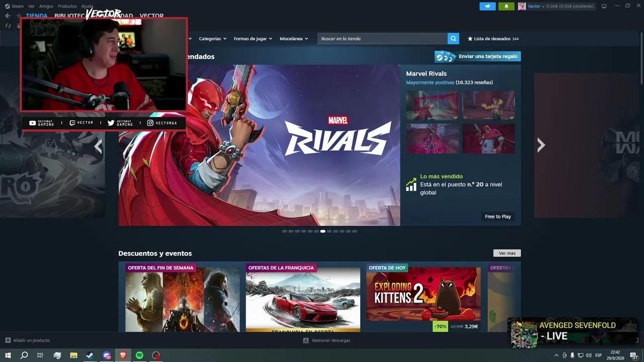Expand the Formas de jugar dropdown
This screenshot has height=362, width=644.
253,39
